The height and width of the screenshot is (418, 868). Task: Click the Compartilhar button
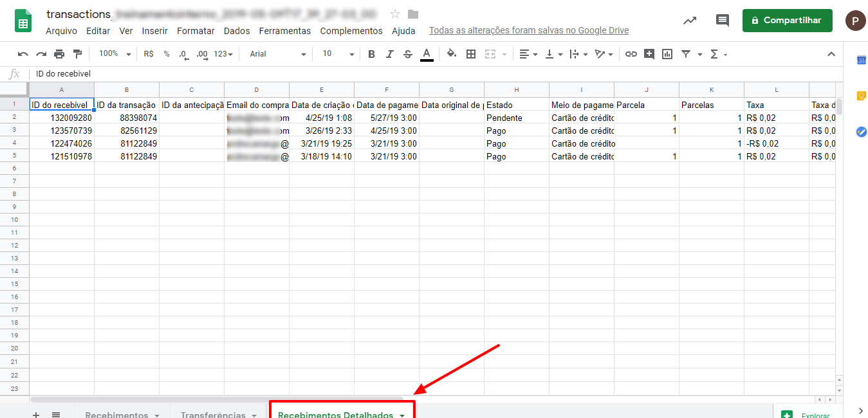tap(787, 21)
